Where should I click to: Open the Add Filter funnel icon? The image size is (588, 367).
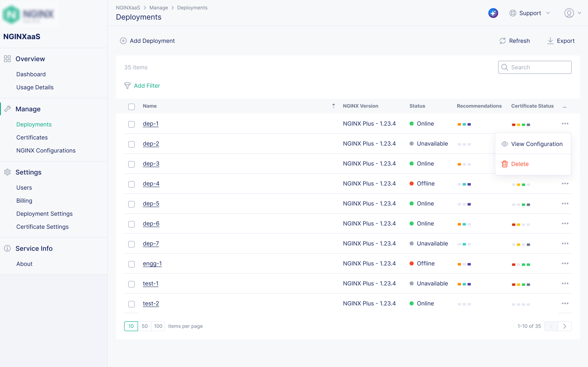(x=127, y=86)
